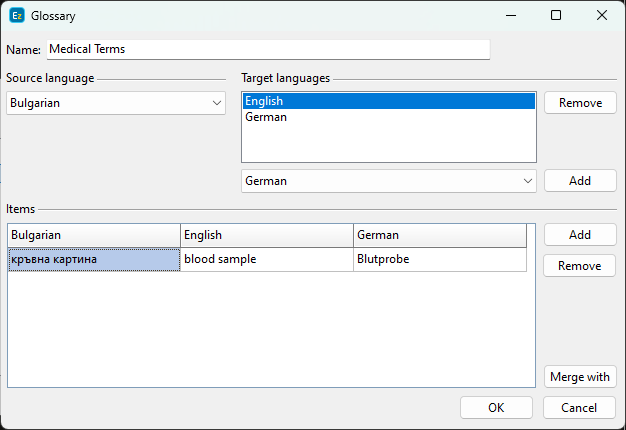Open the Source language Bulgarian dropdown

click(116, 103)
